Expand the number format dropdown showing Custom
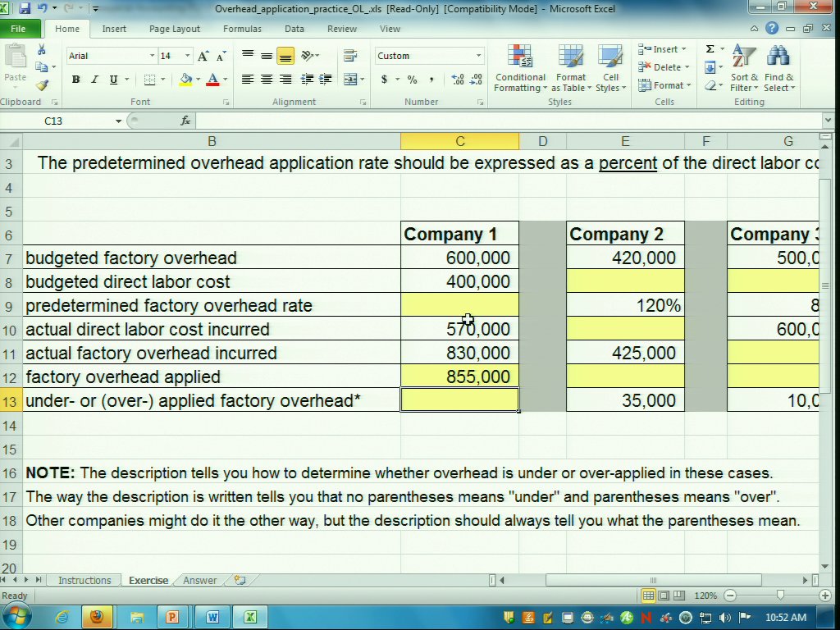840x630 pixels. 478,56
